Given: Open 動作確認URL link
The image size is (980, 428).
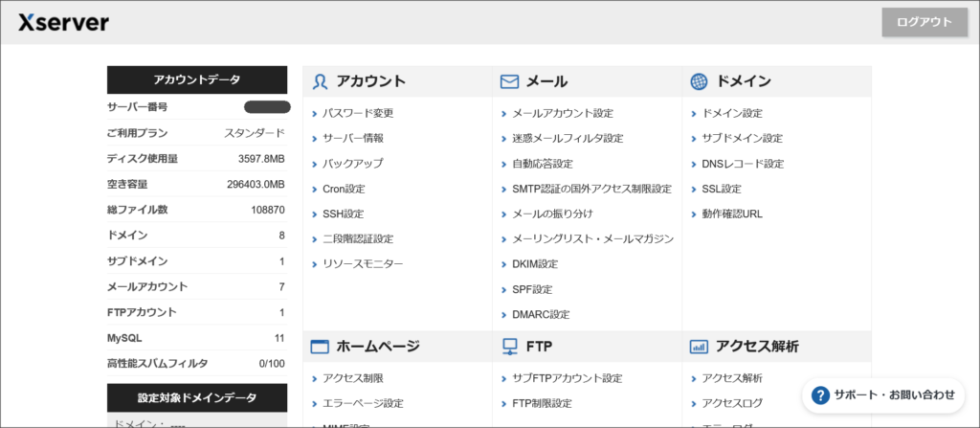Looking at the screenshot, I should tap(732, 214).
